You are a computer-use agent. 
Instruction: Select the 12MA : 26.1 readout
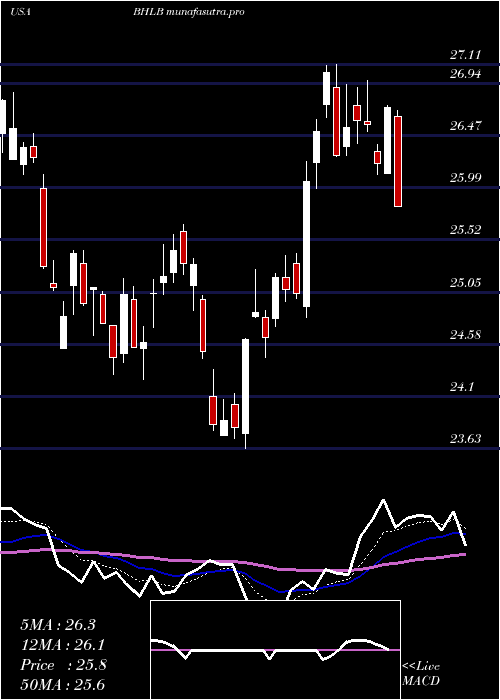[62, 645]
